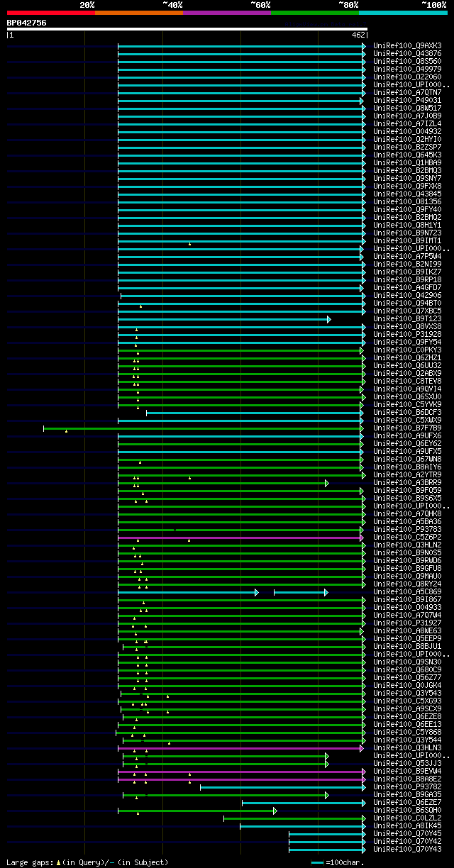The image size is (454, 868).
Task: Select the B9IMT1 hit label
Action: pos(407,240)
